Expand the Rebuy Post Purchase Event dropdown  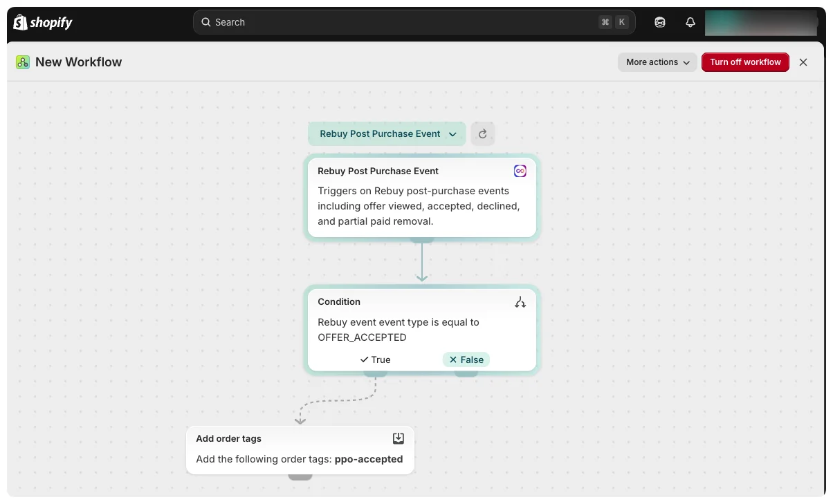[387, 134]
